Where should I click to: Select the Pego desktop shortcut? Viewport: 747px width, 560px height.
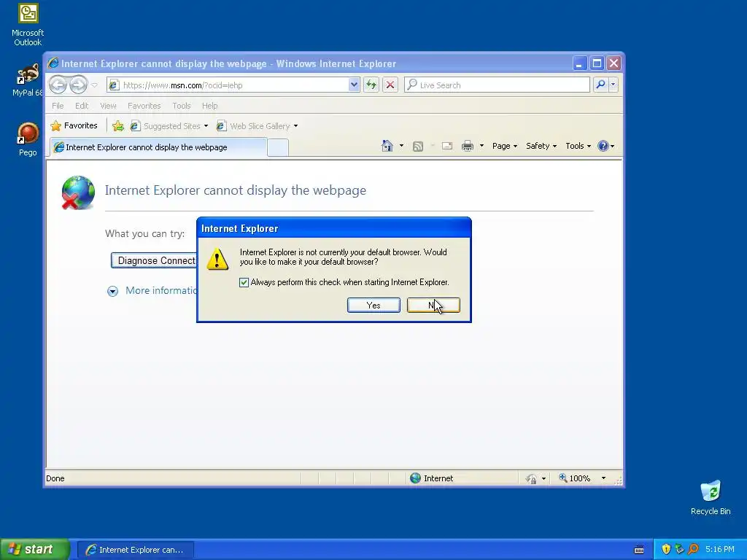coord(28,139)
